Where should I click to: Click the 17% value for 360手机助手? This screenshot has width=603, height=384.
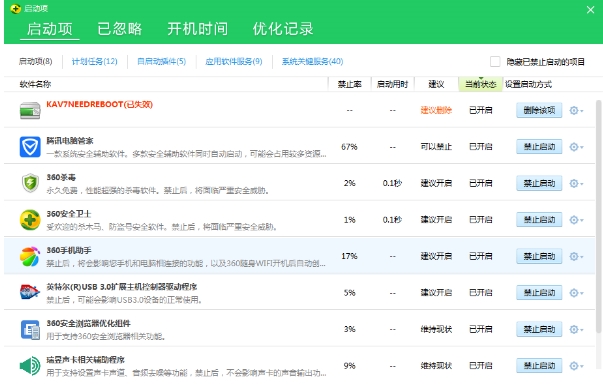(349, 256)
